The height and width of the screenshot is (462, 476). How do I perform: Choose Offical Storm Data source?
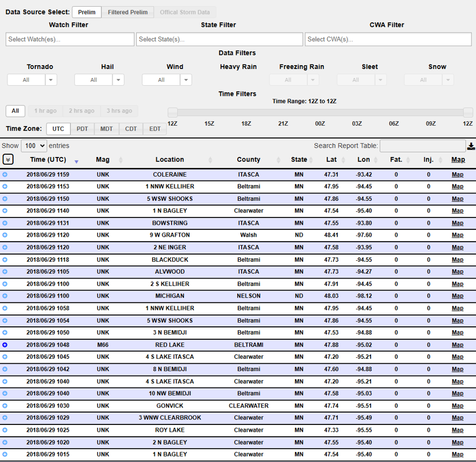click(x=185, y=12)
